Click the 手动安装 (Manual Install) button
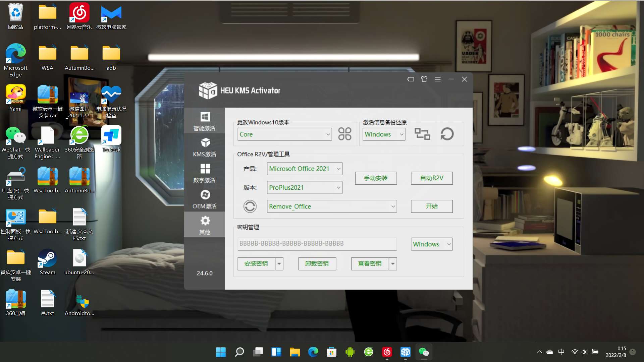 point(375,178)
